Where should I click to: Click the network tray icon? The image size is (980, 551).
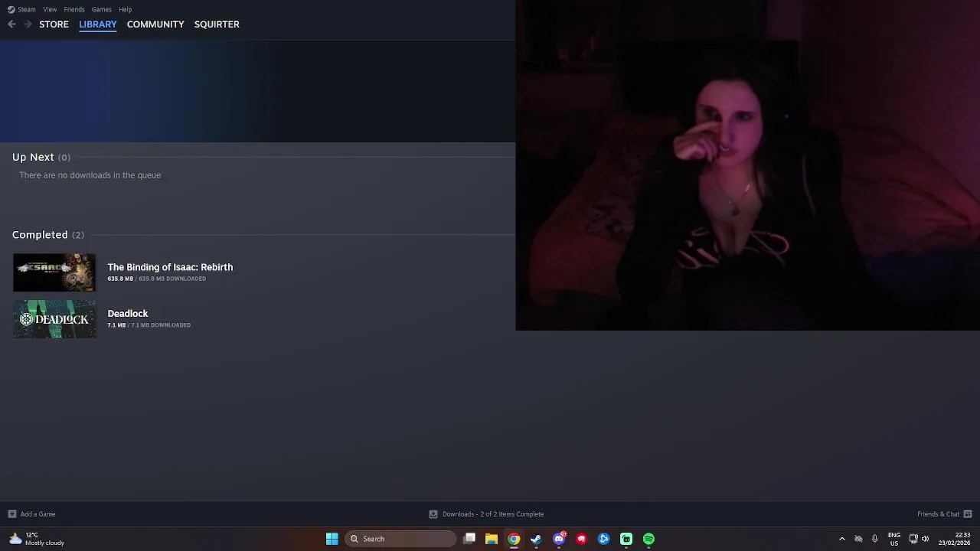913,539
